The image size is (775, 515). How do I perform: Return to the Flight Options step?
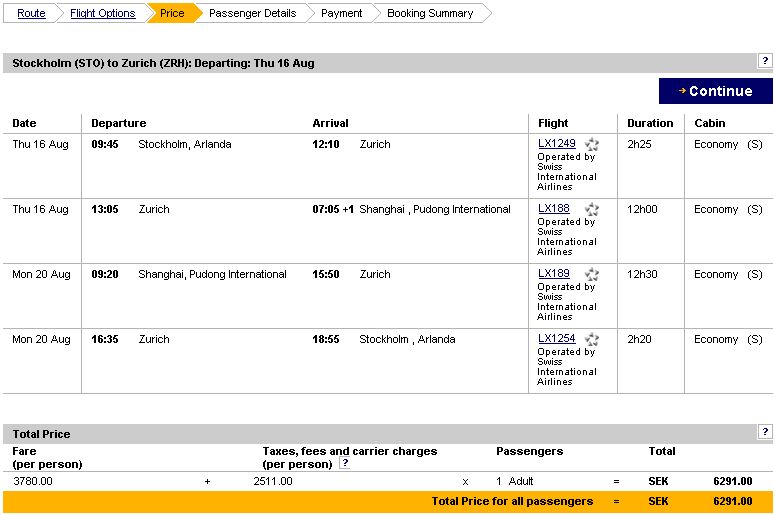point(102,13)
